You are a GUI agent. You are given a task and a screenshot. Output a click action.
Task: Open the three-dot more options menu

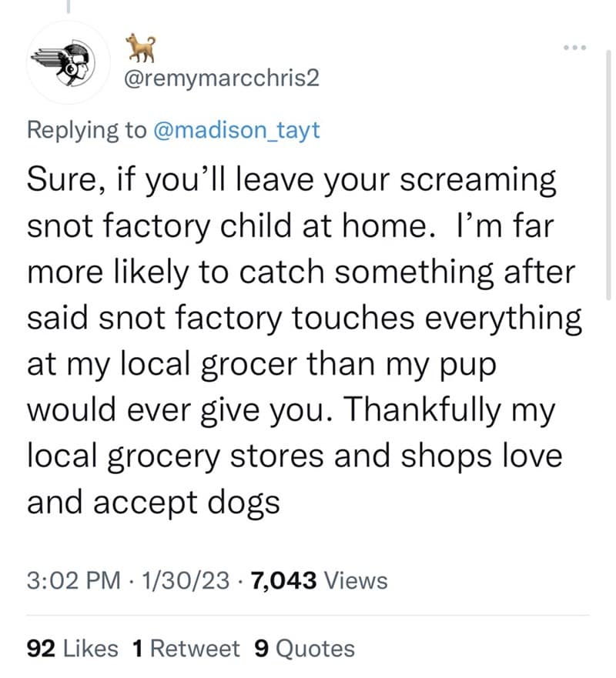(573, 46)
